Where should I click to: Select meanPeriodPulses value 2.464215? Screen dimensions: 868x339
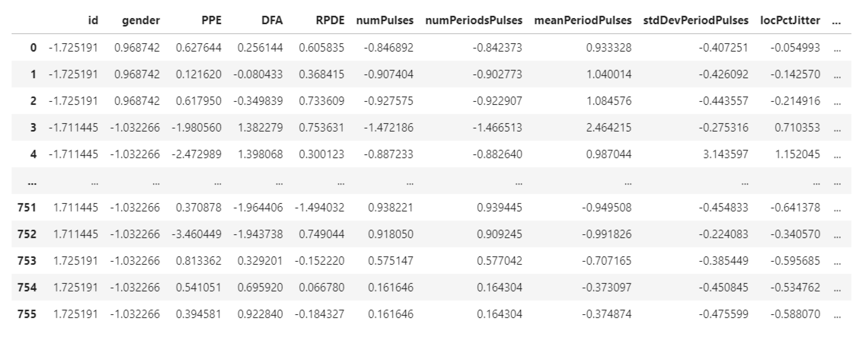pyautogui.click(x=608, y=127)
